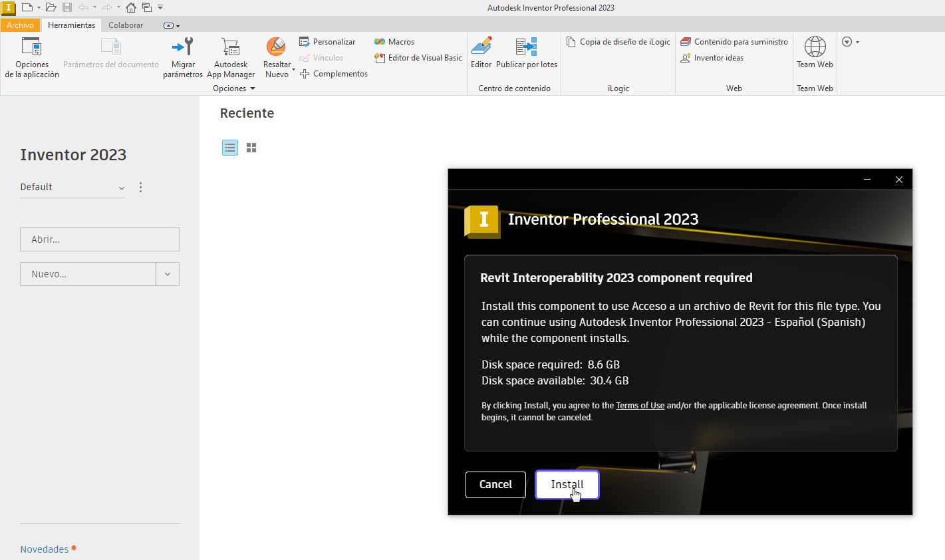Open the new file type dropdown arrow

pyautogui.click(x=39, y=8)
